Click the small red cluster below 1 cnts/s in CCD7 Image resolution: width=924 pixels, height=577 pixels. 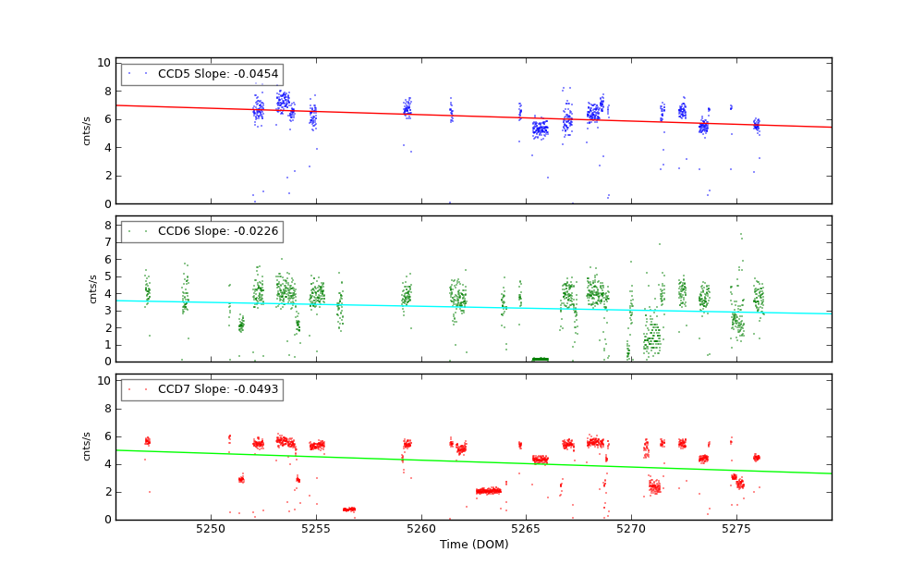348,509
